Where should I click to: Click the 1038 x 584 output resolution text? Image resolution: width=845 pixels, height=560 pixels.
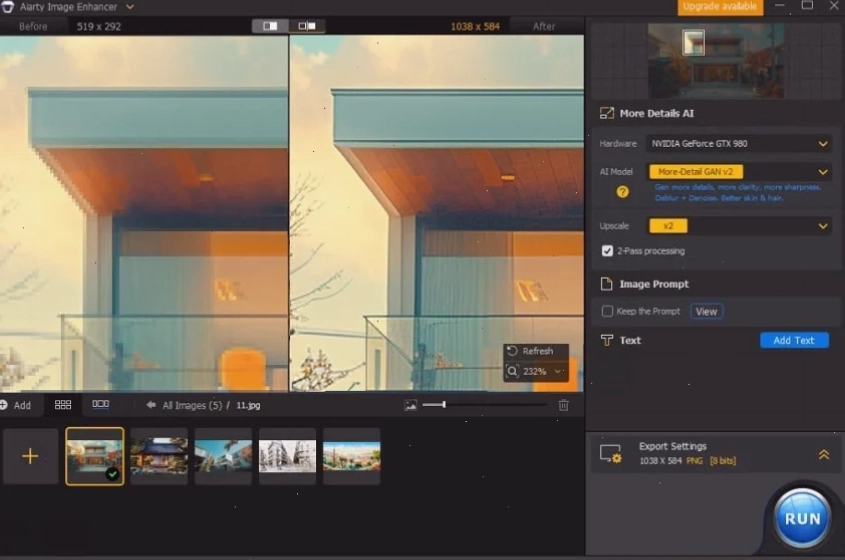coord(475,26)
